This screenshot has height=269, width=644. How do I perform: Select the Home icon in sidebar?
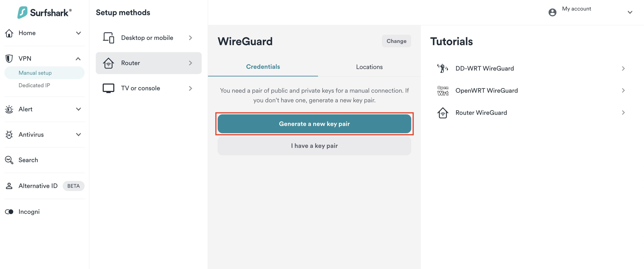(x=9, y=33)
